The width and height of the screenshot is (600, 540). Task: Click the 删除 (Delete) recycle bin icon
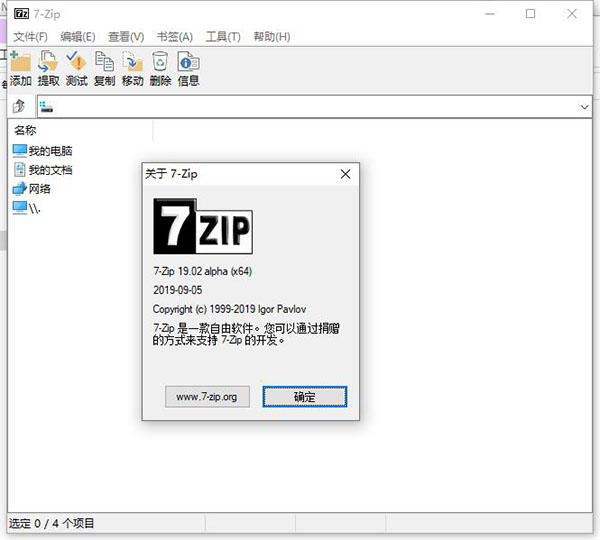160,61
